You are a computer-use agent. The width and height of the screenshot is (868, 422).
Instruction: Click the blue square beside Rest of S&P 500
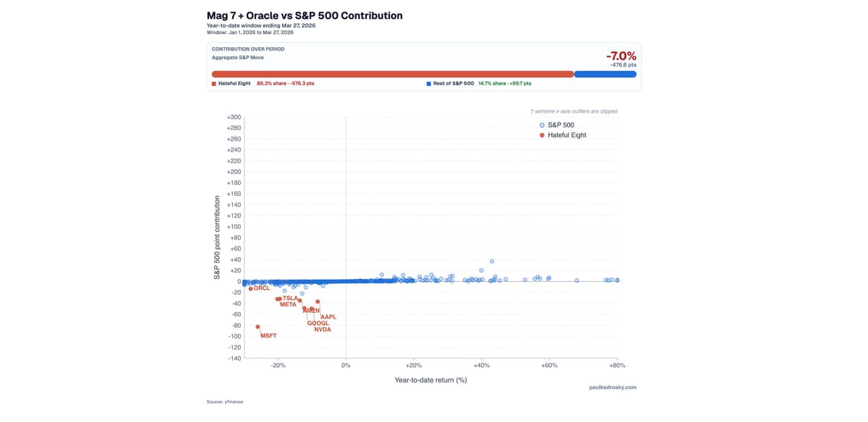(x=428, y=84)
